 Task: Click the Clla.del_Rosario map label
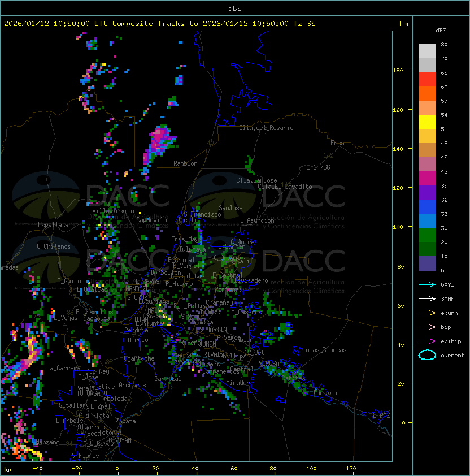coord(266,128)
